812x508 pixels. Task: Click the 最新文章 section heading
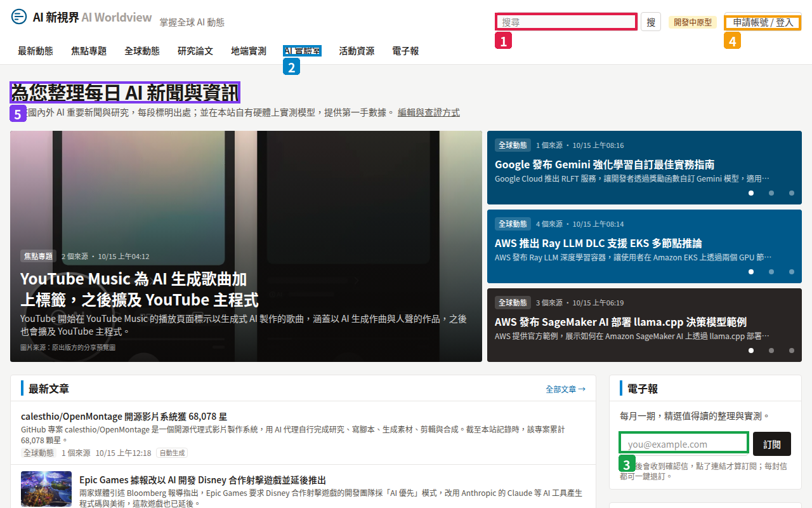(x=49, y=389)
